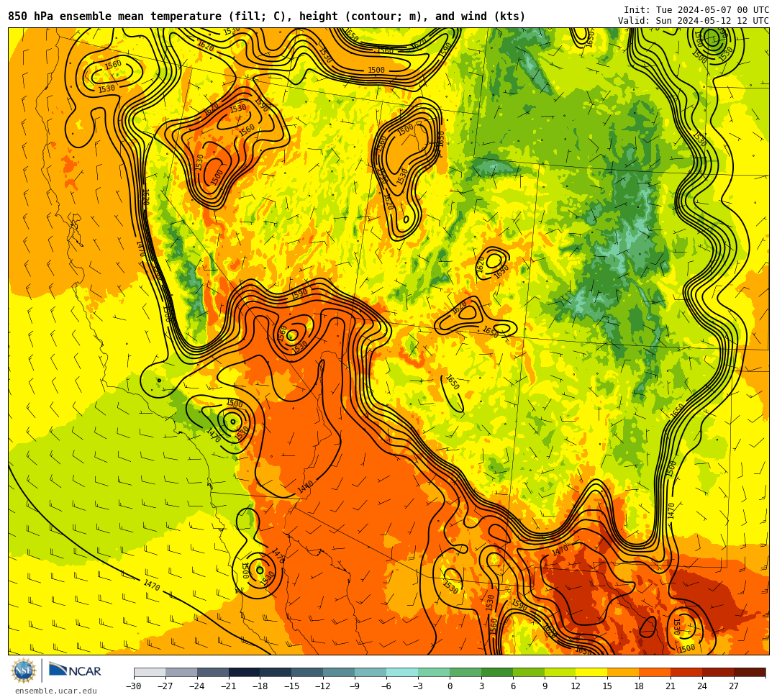Pick the 9 to 12 lime colorbar swatch
Viewport: 777px width, 700px height.
tap(560, 673)
